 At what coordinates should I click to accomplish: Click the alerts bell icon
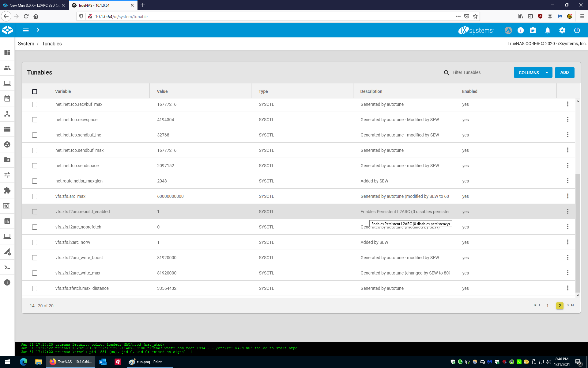point(548,30)
